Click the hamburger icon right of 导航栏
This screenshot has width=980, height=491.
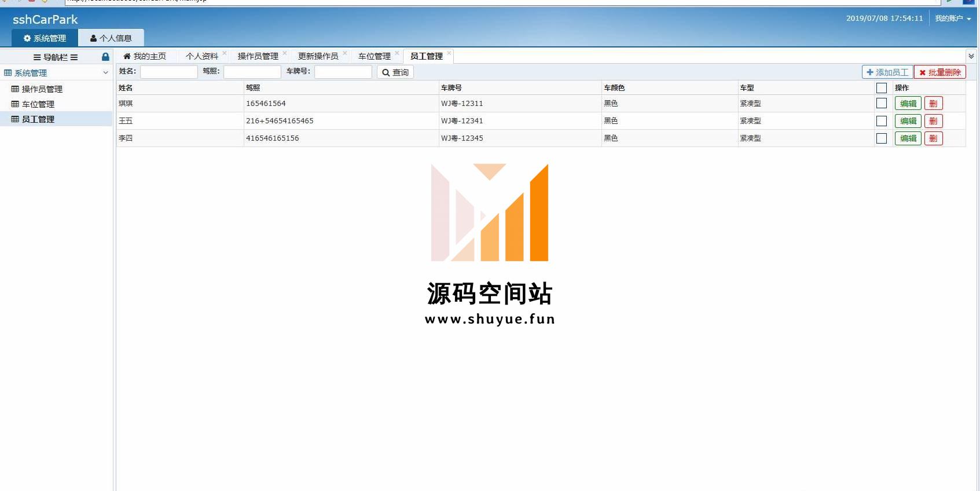tap(74, 57)
